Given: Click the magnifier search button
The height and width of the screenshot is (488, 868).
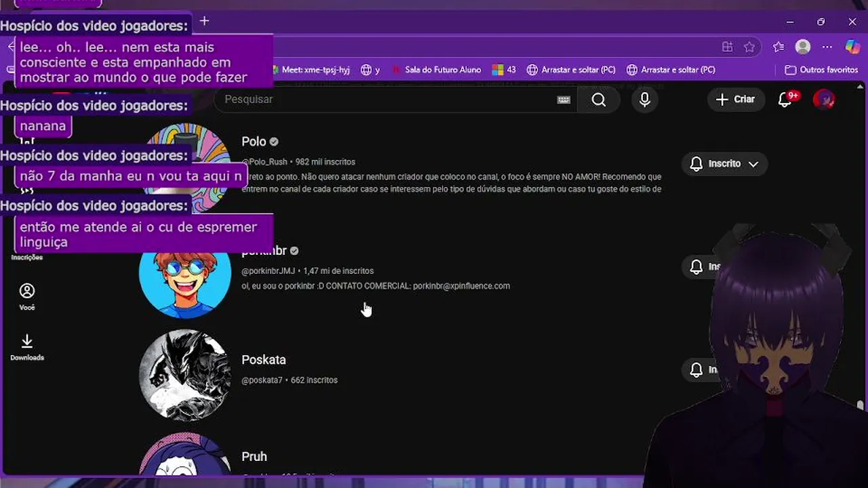Looking at the screenshot, I should (x=599, y=100).
